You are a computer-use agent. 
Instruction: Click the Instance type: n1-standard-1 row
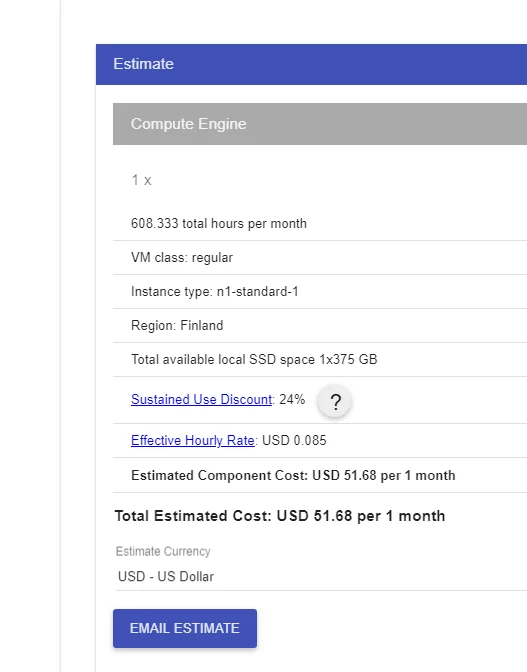click(x=320, y=291)
